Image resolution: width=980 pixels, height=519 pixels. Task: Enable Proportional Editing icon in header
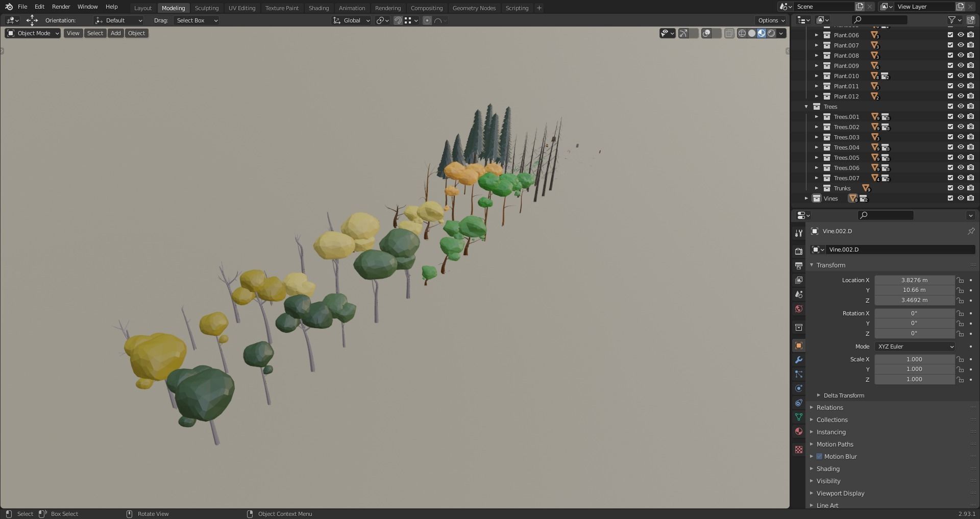427,20
